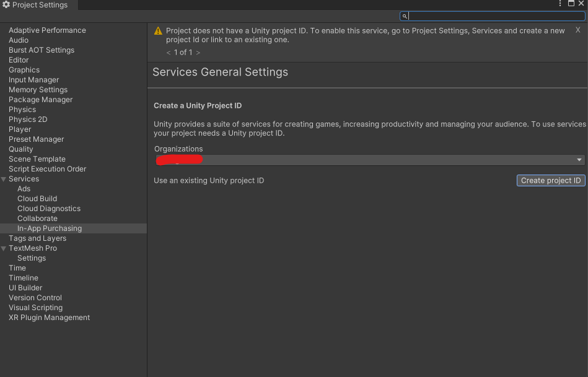Open Time settings
The height and width of the screenshot is (377, 588).
tap(17, 268)
